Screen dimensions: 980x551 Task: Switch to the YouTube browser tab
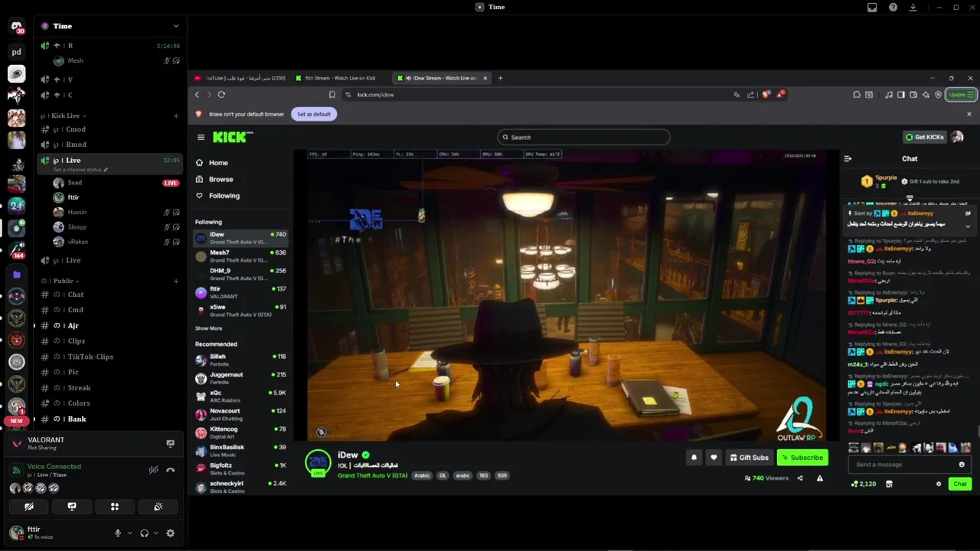pyautogui.click(x=240, y=78)
